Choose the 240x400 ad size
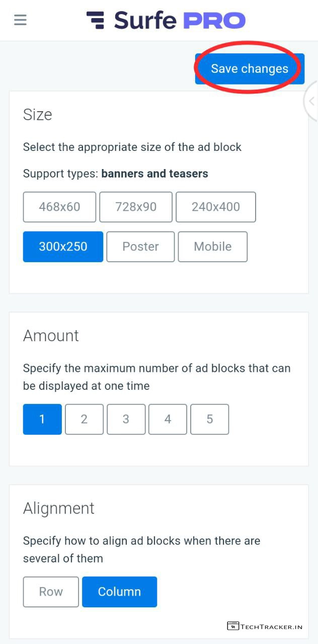Viewport: 318px width, 644px height. pyautogui.click(x=215, y=207)
